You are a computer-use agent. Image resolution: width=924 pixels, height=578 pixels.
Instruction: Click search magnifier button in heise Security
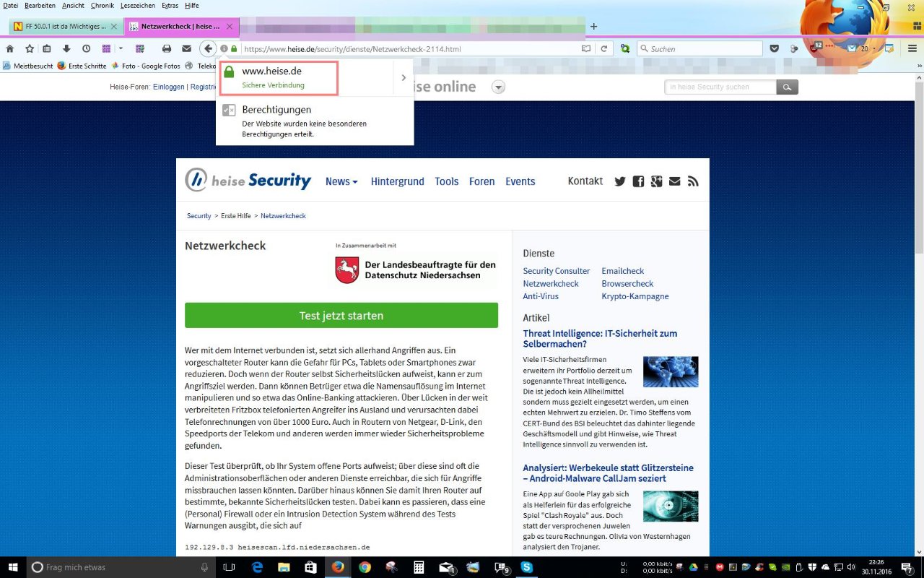[x=787, y=87]
